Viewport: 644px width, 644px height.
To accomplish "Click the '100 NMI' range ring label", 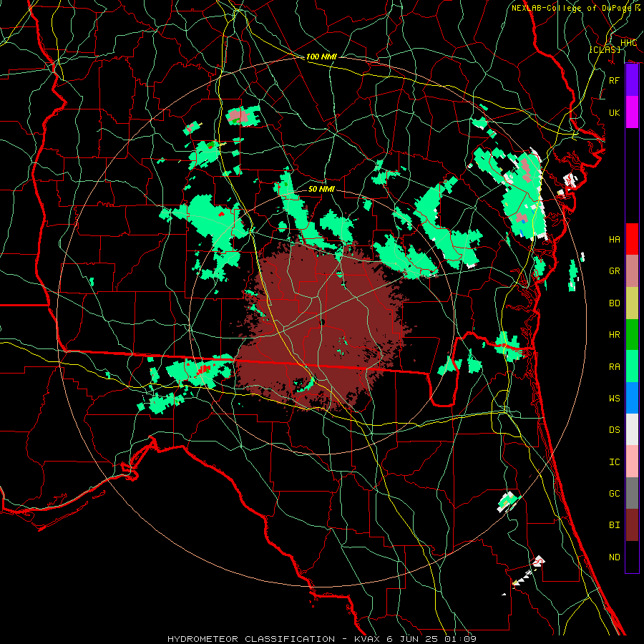I will [x=321, y=57].
